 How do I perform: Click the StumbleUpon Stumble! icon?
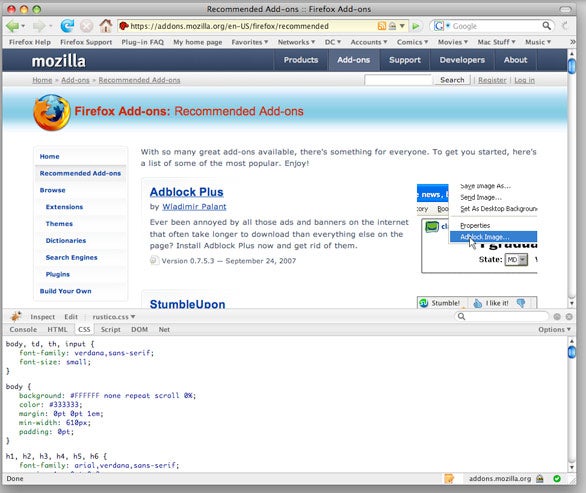424,303
